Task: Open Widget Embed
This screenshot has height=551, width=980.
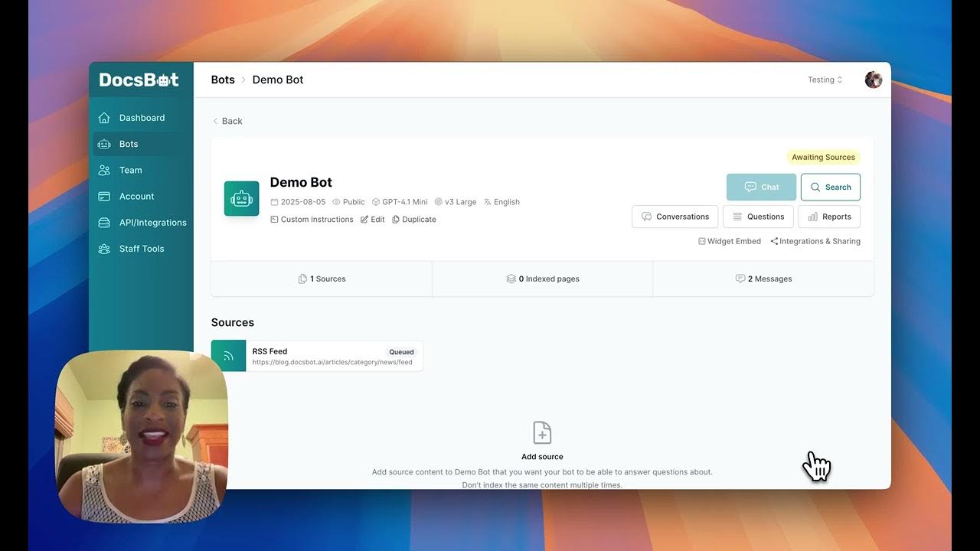Action: coord(729,241)
